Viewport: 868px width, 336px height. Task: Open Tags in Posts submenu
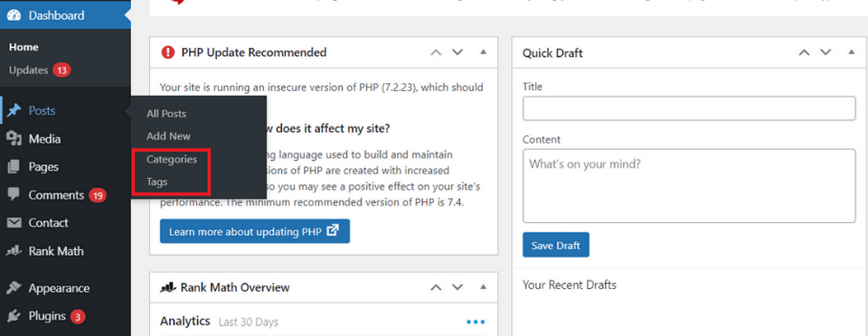click(x=156, y=182)
